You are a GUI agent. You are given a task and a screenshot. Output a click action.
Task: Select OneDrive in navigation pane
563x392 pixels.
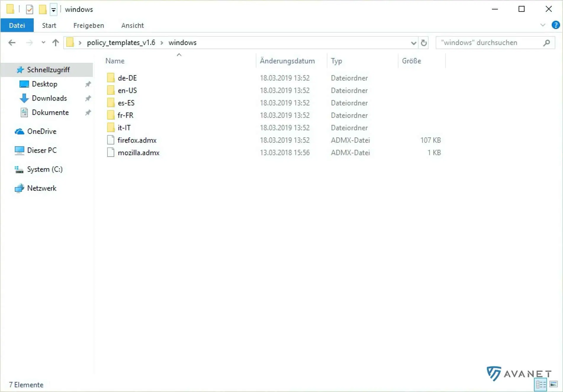42,131
